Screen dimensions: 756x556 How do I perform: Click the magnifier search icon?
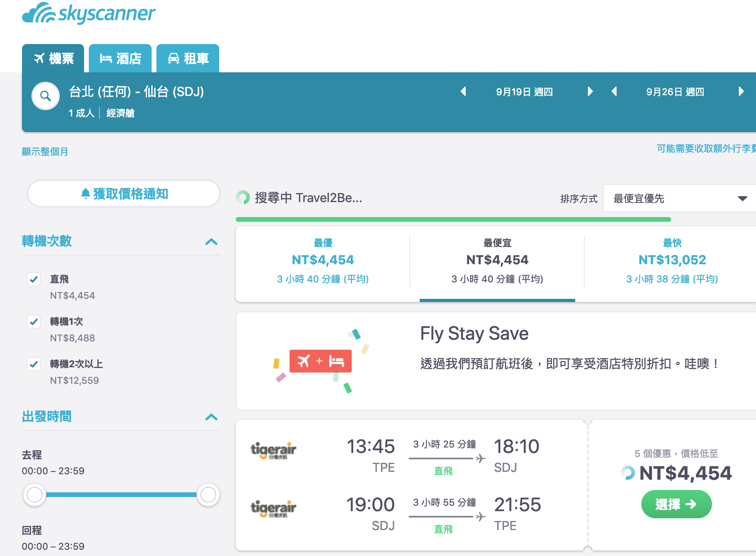point(46,96)
